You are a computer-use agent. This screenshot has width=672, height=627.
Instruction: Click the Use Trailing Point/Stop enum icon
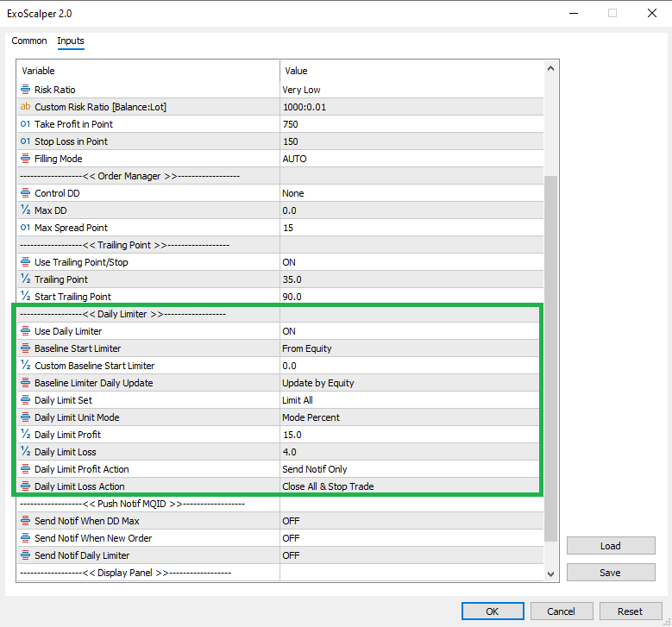point(25,262)
